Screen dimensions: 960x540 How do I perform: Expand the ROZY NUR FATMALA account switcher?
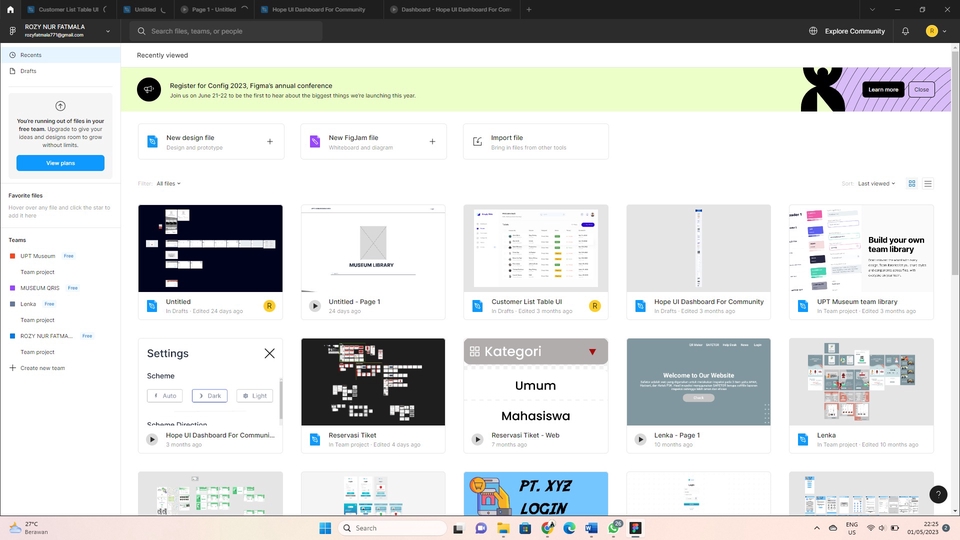pos(108,31)
